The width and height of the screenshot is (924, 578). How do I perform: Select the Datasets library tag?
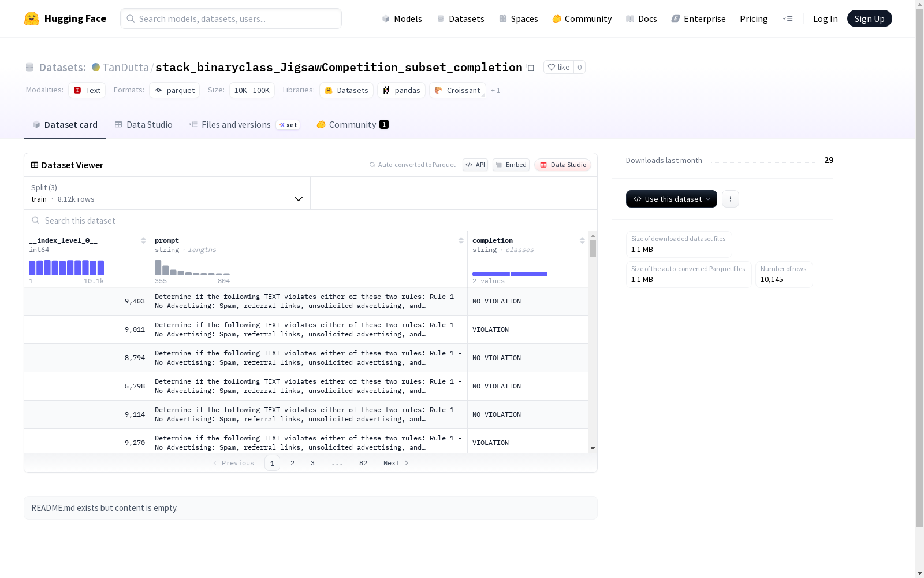(346, 90)
